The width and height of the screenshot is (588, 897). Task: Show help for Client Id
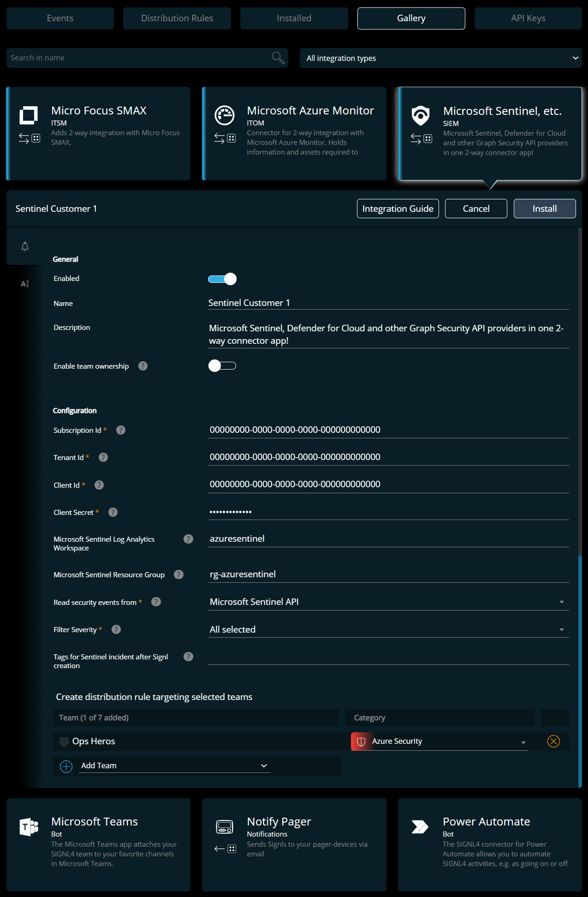tap(99, 485)
